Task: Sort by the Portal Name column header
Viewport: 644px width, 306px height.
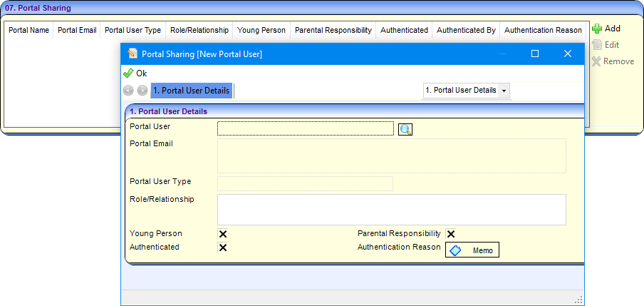Action: pyautogui.click(x=28, y=30)
